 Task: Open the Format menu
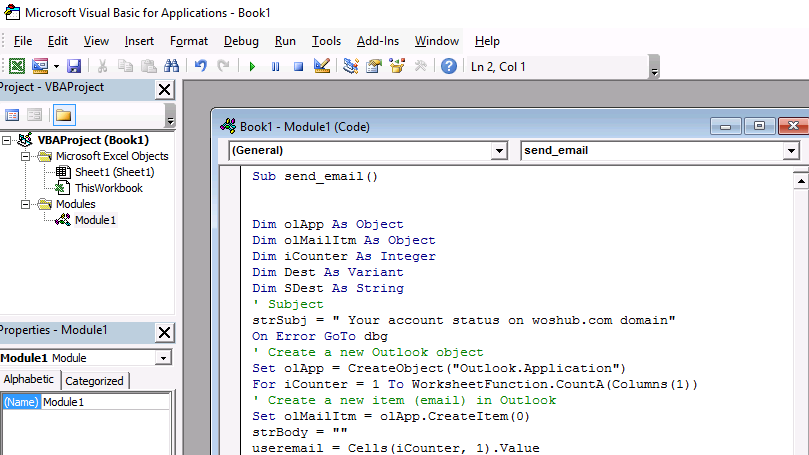[x=189, y=41]
